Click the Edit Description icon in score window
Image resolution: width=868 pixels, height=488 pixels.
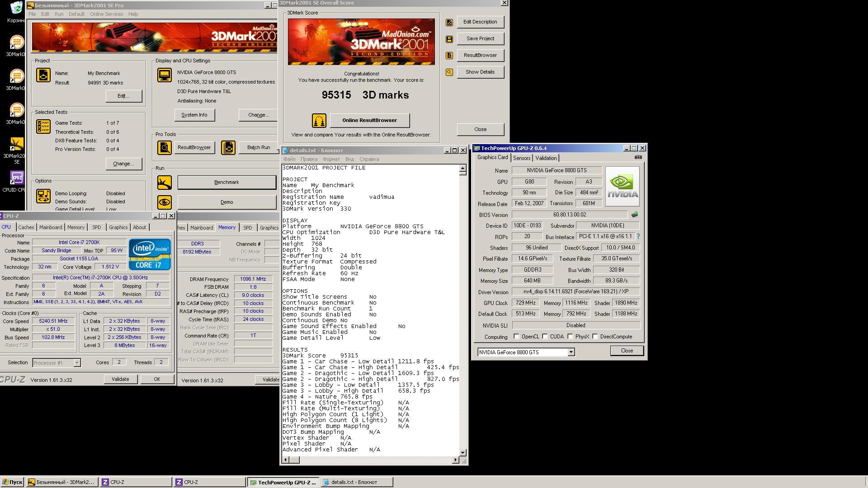pos(449,22)
